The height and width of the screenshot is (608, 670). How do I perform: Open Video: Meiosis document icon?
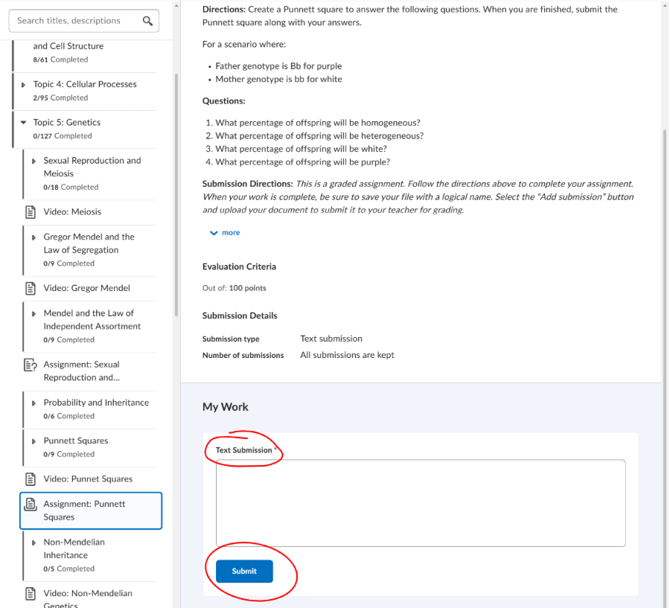[30, 212]
